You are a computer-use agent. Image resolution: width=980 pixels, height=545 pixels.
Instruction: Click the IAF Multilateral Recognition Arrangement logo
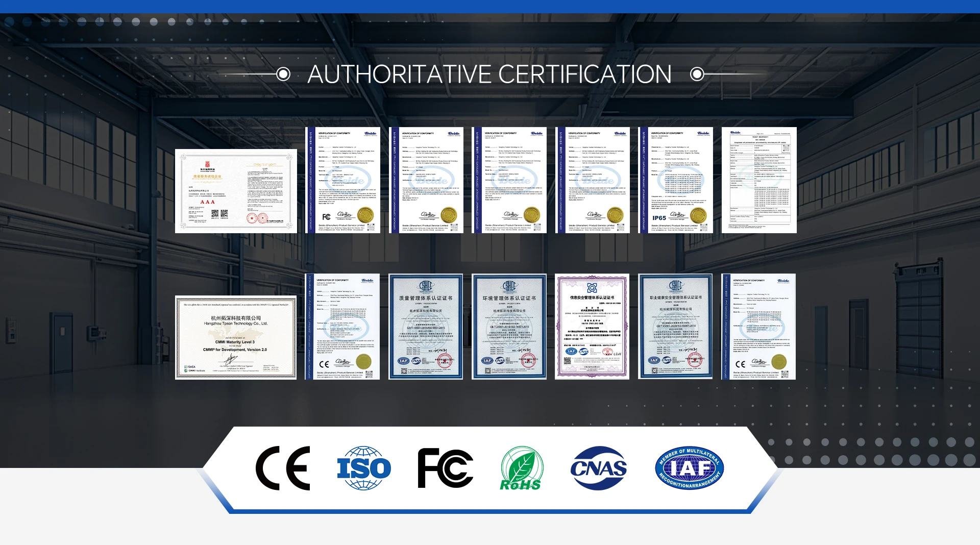click(689, 468)
